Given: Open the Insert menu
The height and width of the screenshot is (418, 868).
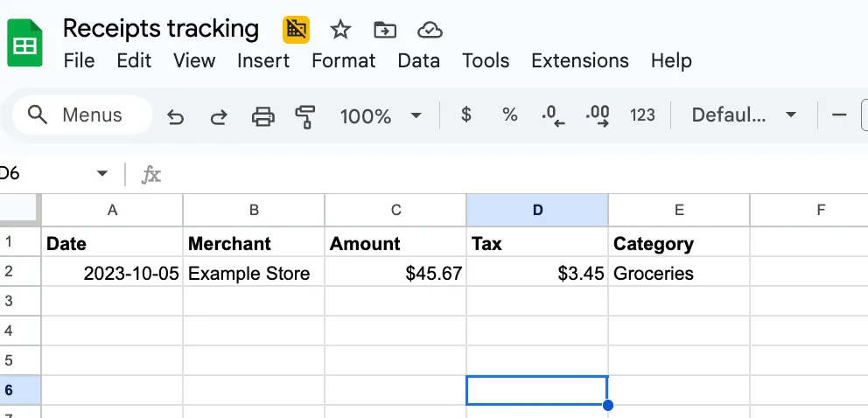Looking at the screenshot, I should point(263,60).
